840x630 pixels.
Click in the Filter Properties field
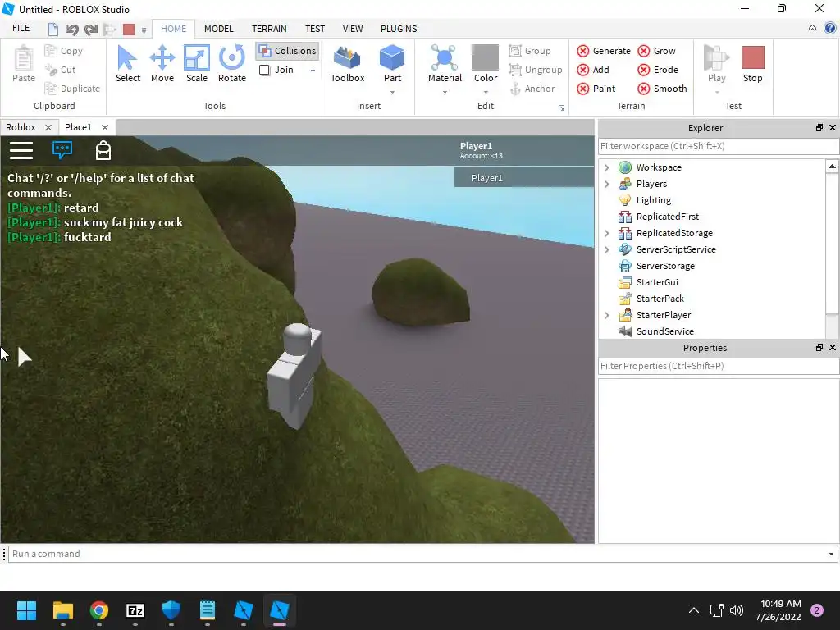[x=719, y=366]
